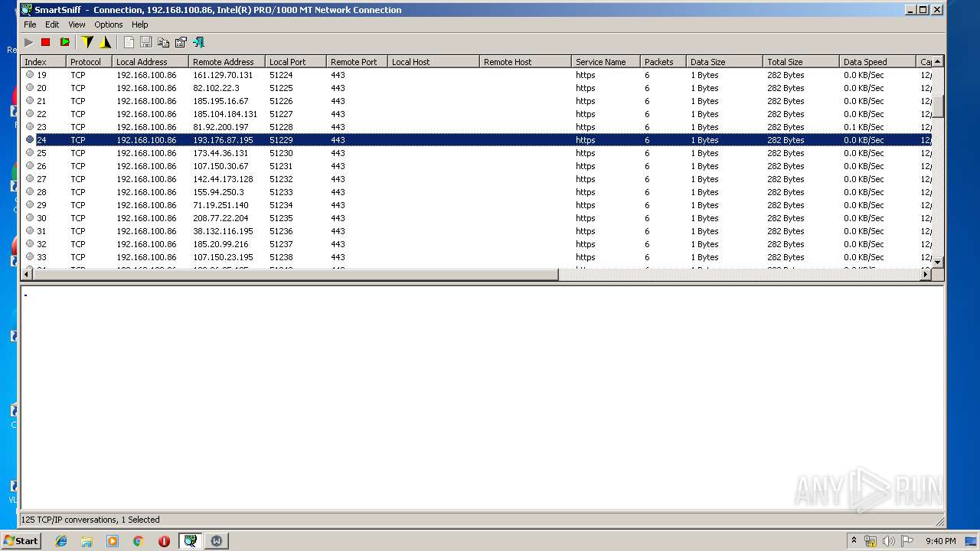Sort by the Data Speed column header
Image resolution: width=980 pixels, height=551 pixels.
tap(878, 62)
